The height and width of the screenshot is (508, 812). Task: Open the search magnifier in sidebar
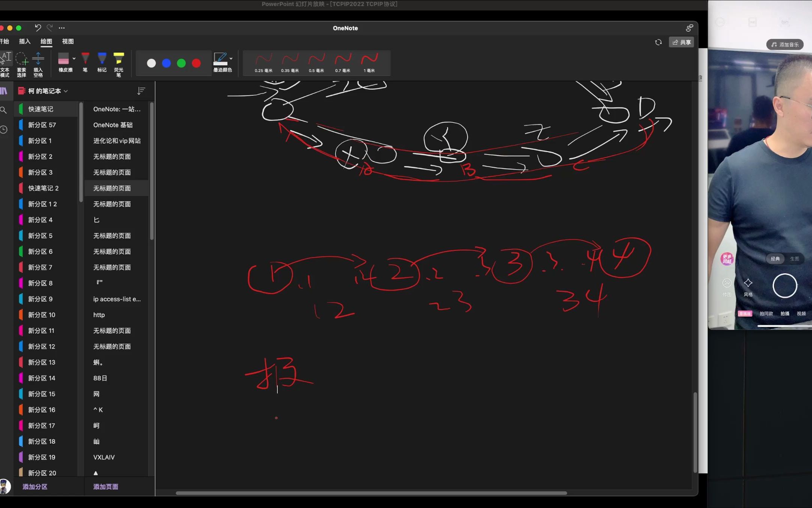pos(4,110)
